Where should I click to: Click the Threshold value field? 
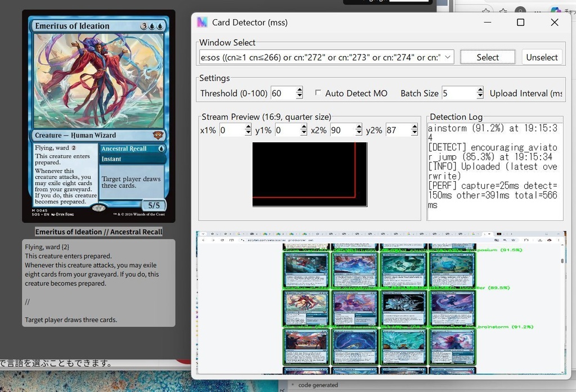tap(283, 93)
